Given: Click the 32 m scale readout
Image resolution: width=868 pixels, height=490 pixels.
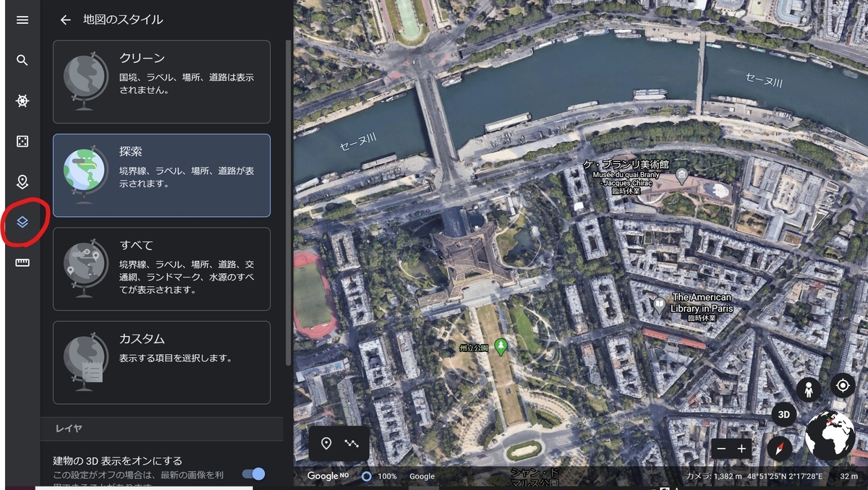Looking at the screenshot, I should [849, 476].
